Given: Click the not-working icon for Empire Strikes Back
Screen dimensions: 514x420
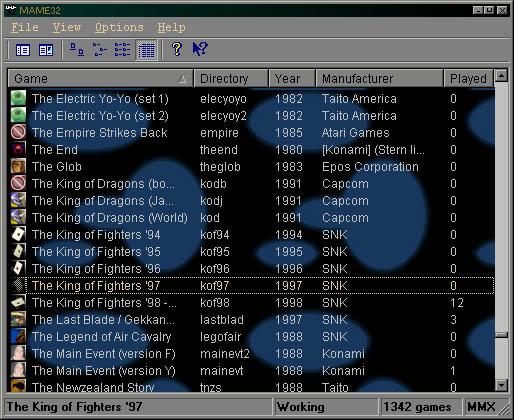Looking at the screenshot, I should tap(18, 132).
